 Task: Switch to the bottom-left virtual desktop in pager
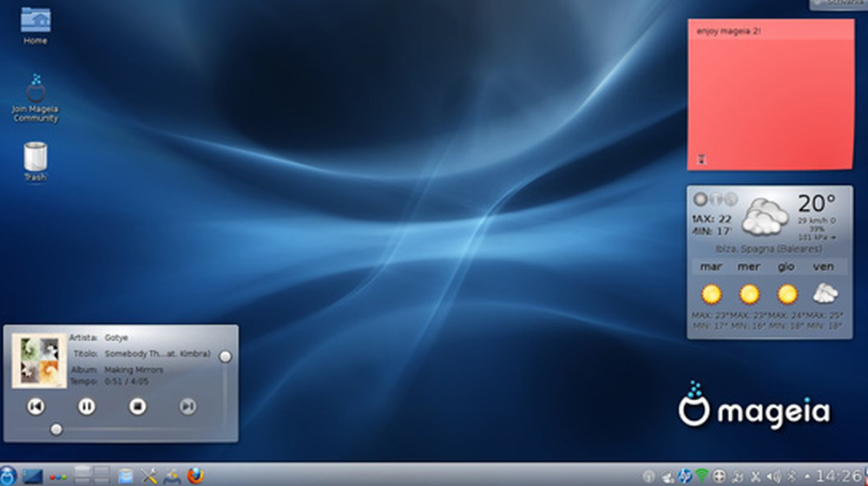click(82, 481)
